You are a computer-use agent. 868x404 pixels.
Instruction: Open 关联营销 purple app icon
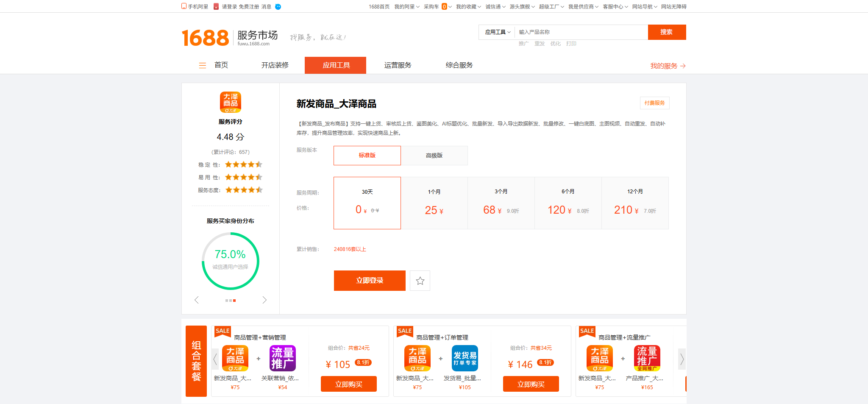click(283, 358)
